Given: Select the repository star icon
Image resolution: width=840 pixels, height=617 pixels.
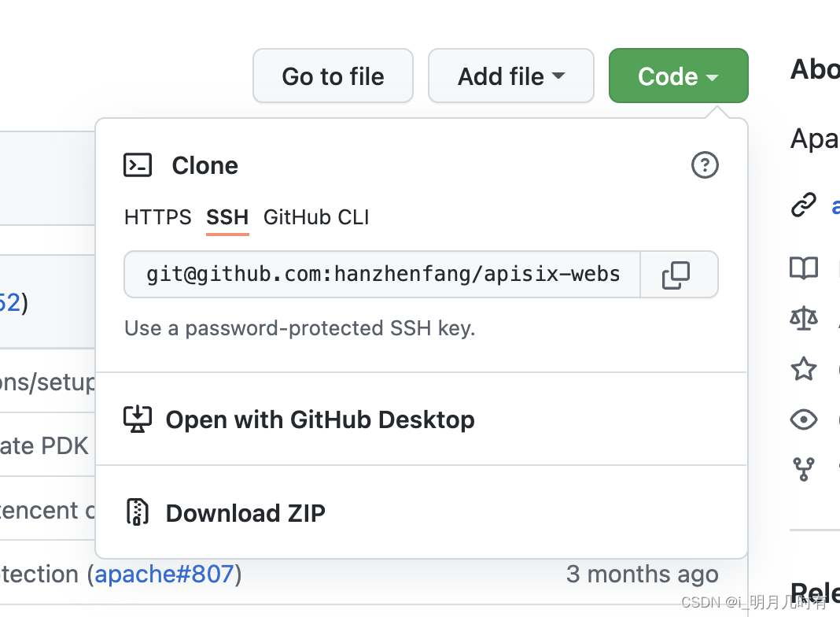Looking at the screenshot, I should 803,368.
